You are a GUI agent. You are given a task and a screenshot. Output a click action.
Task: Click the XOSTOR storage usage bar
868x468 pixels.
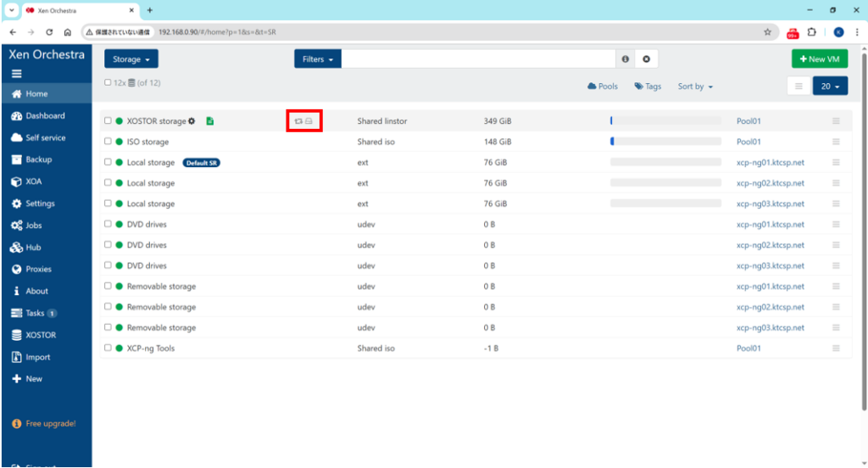665,121
